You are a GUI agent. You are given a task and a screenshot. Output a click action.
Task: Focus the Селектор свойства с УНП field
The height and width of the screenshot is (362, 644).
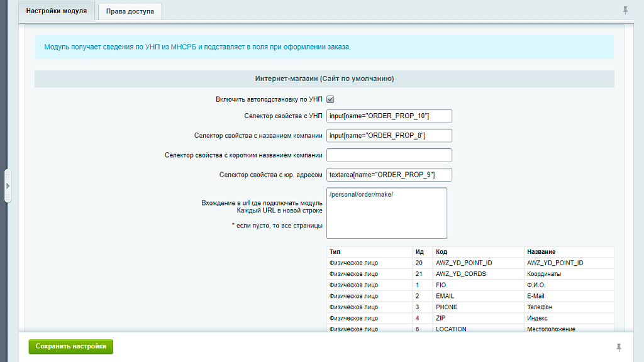[389, 116]
